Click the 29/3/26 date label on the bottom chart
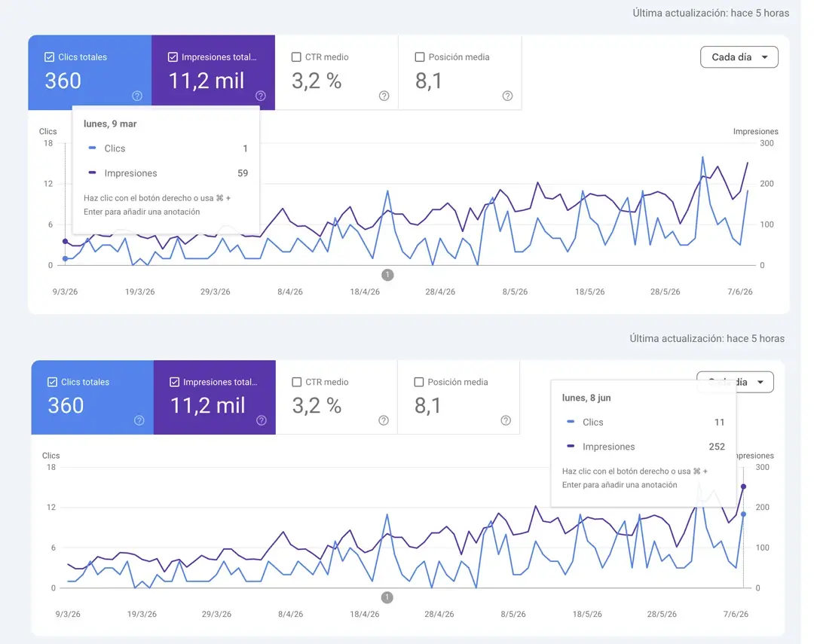The height and width of the screenshot is (644, 814). tap(216, 614)
